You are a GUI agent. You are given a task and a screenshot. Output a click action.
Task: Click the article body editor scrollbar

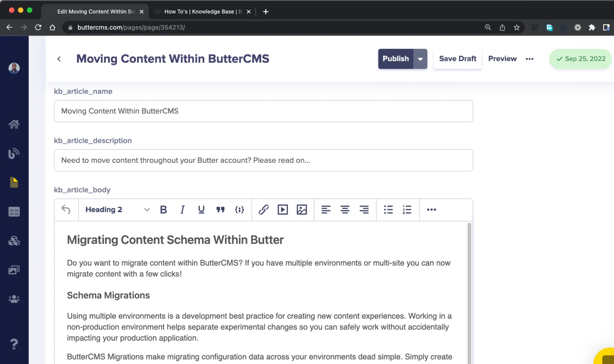click(469, 293)
